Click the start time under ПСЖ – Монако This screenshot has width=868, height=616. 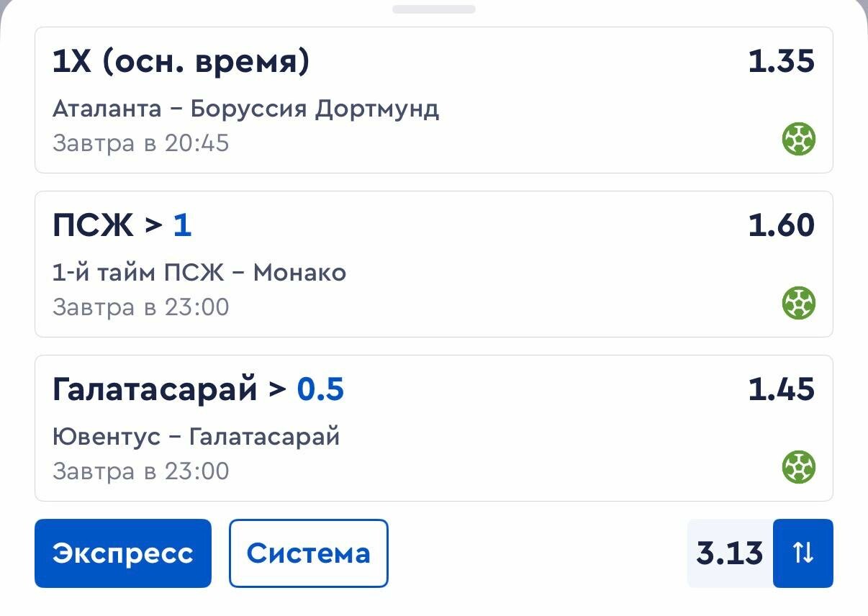tap(140, 307)
